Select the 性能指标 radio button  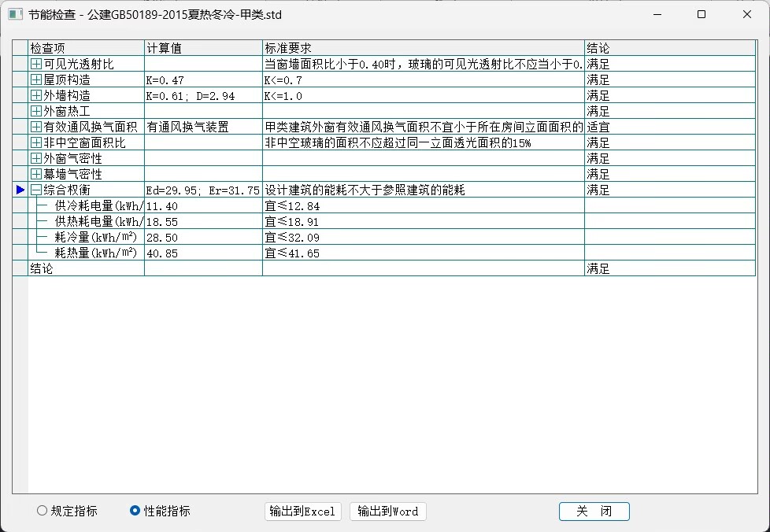point(135,511)
